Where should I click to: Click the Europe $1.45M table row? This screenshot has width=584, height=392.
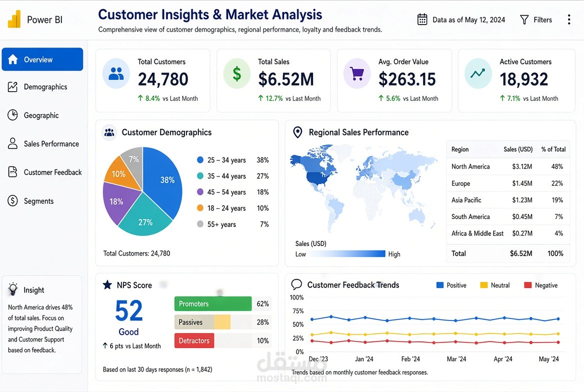point(508,183)
